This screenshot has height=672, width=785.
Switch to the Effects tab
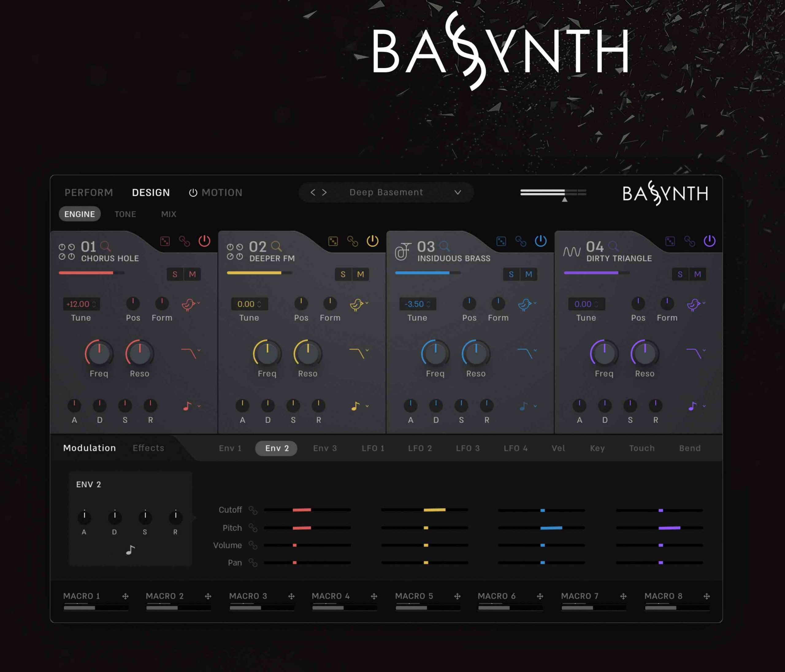(x=148, y=448)
